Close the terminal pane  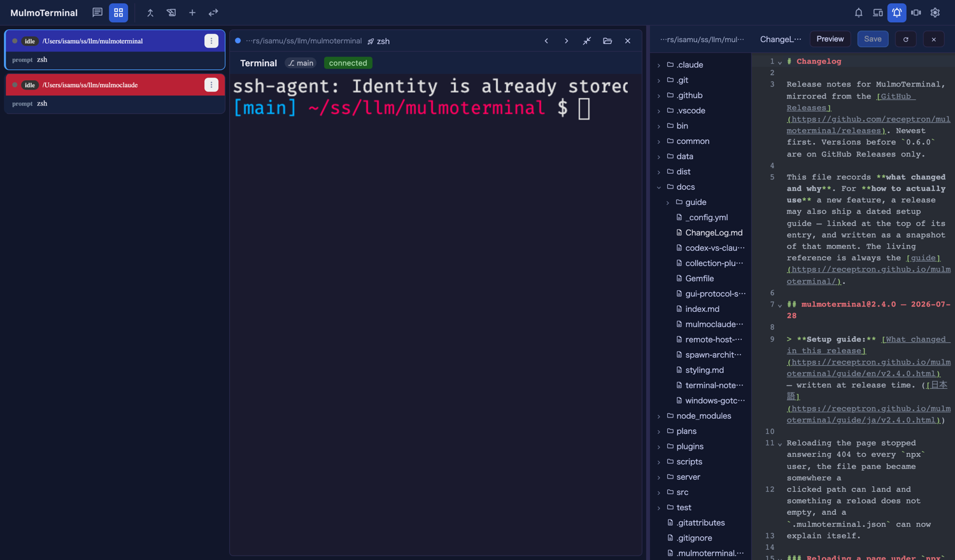(628, 41)
